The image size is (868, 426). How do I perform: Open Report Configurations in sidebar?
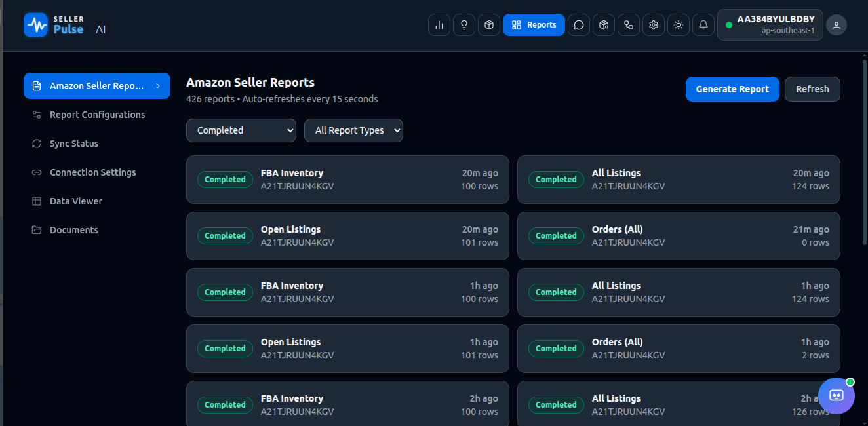pos(97,115)
